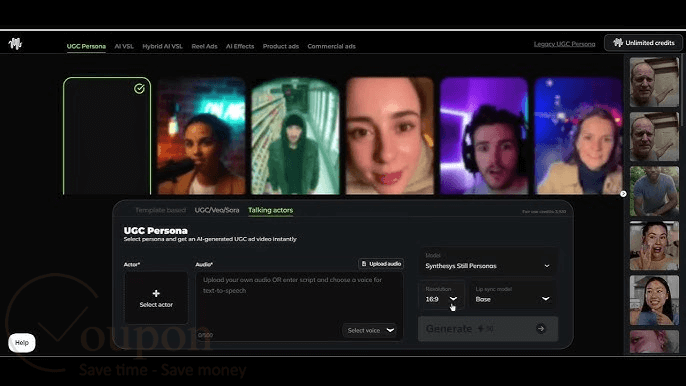Viewport: 686px width, 386px height.
Task: Switch to Product ads tab
Action: 281,46
